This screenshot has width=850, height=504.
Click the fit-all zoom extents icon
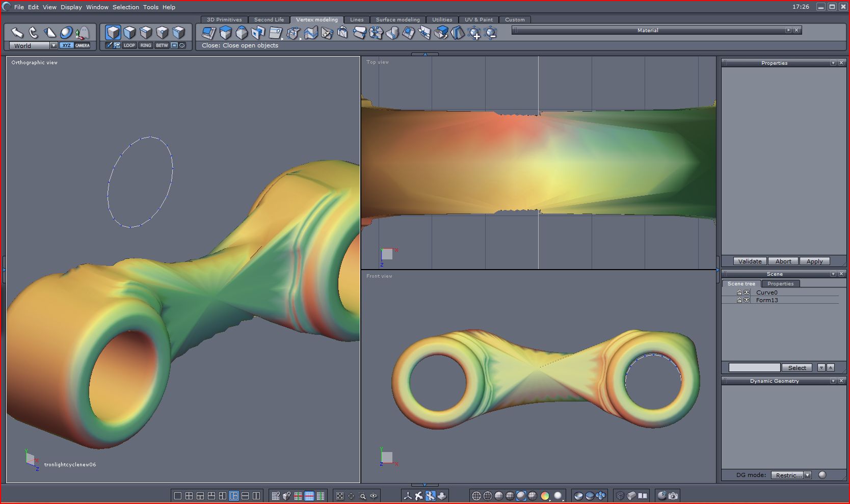(340, 496)
